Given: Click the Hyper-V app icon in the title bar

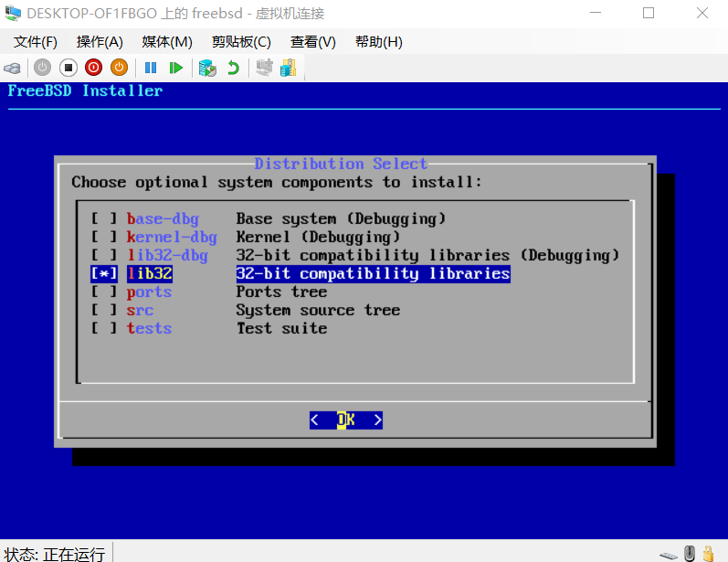Looking at the screenshot, I should click(x=13, y=13).
